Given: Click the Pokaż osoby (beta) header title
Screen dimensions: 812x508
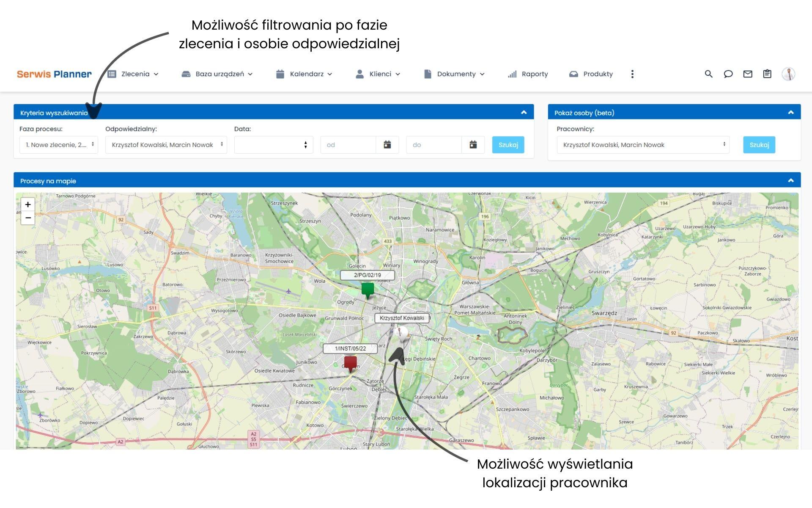Looking at the screenshot, I should pyautogui.click(x=584, y=113).
